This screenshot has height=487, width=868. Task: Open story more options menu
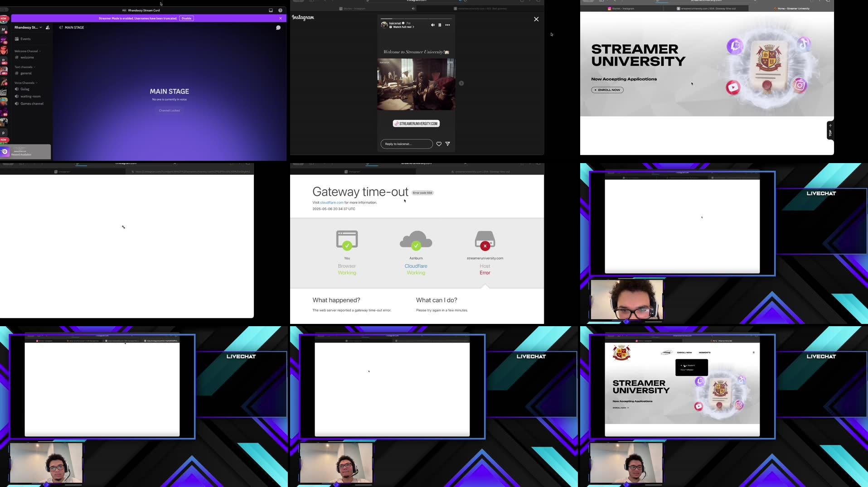click(447, 25)
